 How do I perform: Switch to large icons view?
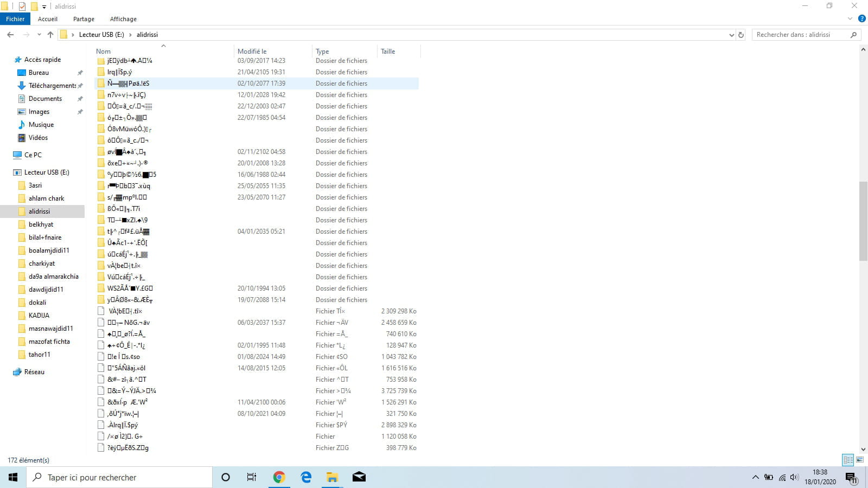pyautogui.click(x=860, y=460)
